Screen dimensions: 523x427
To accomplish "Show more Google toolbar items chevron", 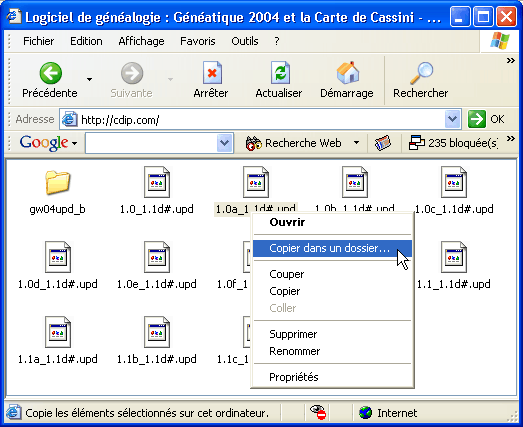I will point(510,138).
